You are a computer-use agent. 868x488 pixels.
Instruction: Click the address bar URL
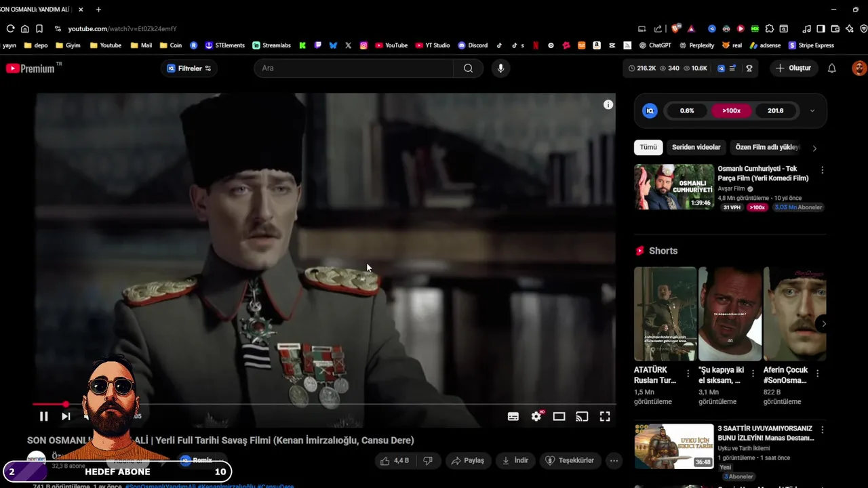coord(122,28)
